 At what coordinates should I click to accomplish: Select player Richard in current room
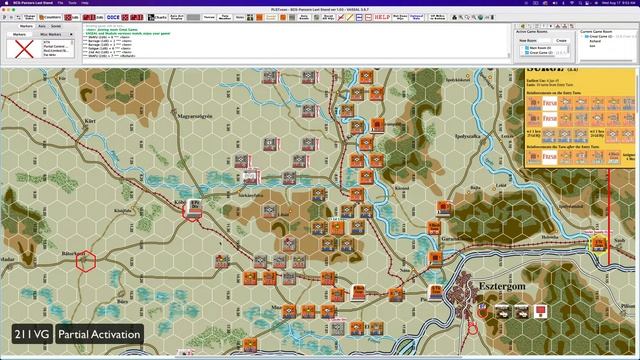tap(595, 41)
